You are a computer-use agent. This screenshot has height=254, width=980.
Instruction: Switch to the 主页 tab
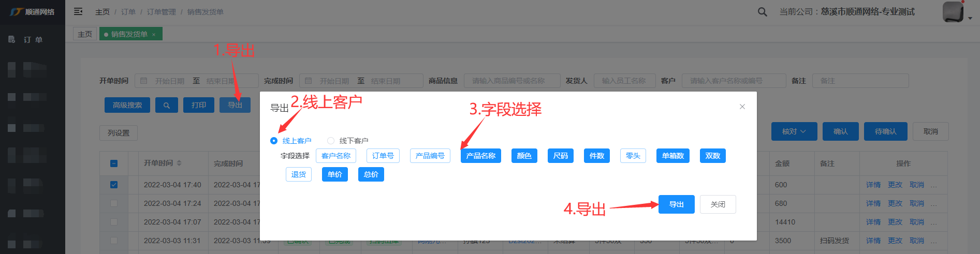(85, 34)
